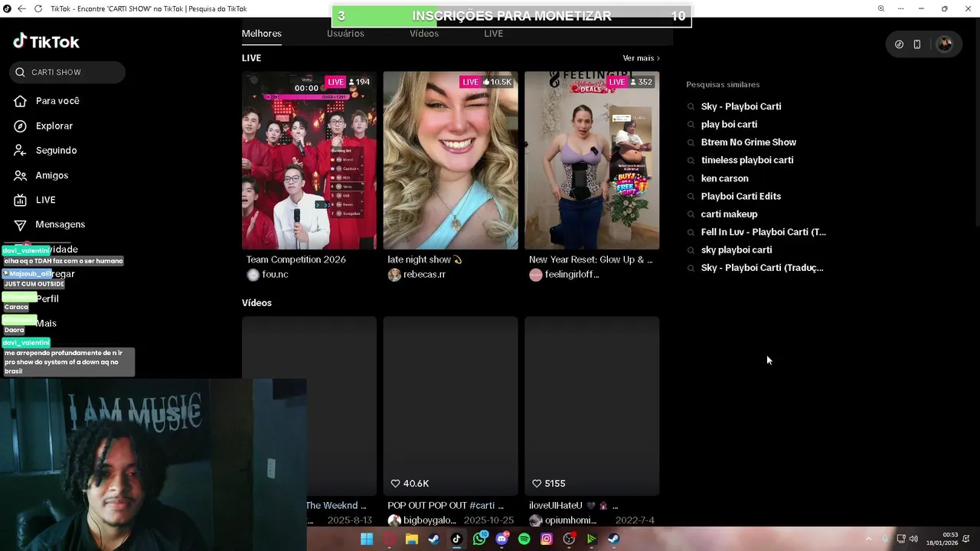Open iloveUIHateU video thumbnail
The height and width of the screenshot is (551, 980).
(x=592, y=406)
